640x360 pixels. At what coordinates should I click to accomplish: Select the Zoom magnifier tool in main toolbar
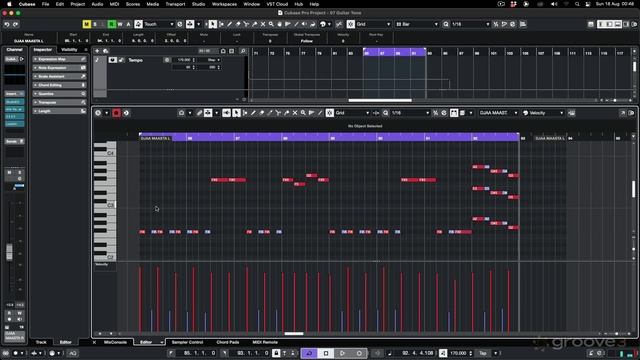click(x=271, y=24)
